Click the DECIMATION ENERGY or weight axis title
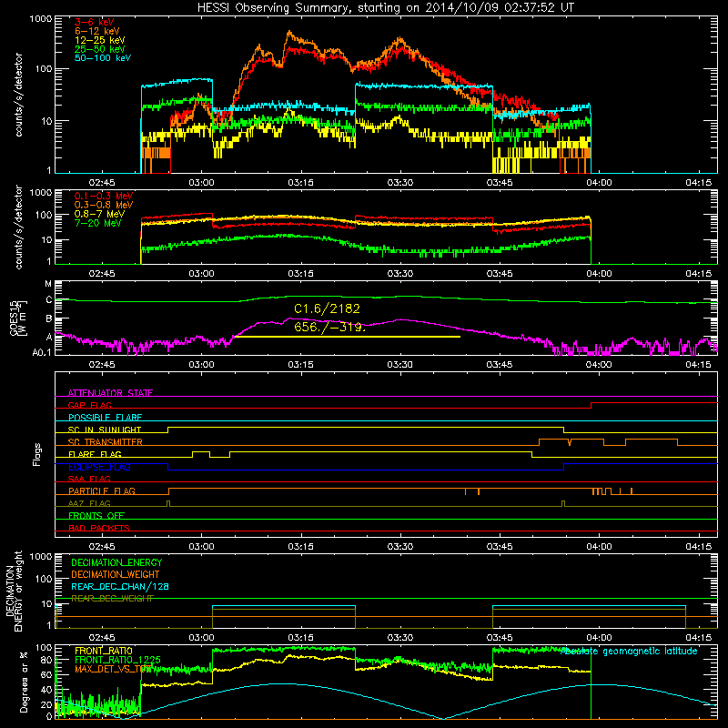 click(14, 591)
